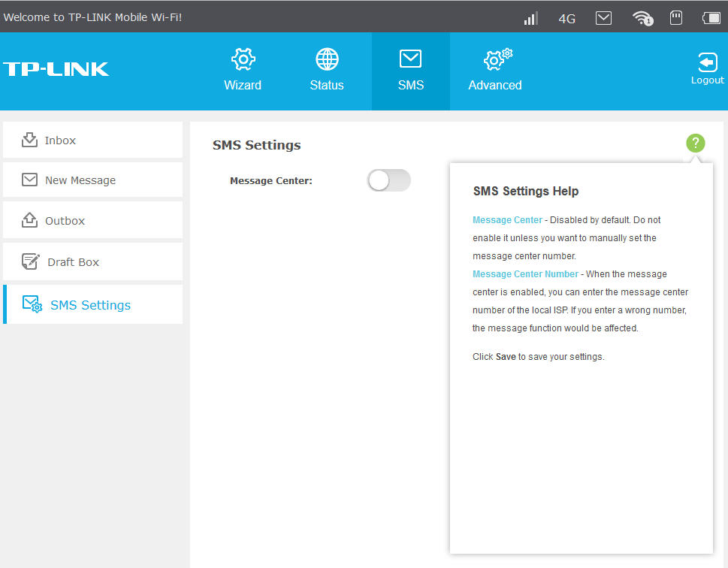
Task: Click the Wizard gear icon
Action: click(243, 59)
